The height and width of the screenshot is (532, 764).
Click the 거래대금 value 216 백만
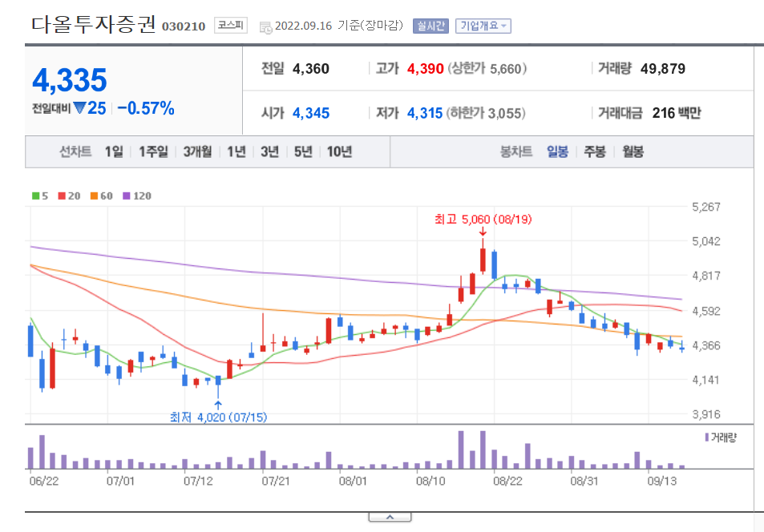pos(677,113)
